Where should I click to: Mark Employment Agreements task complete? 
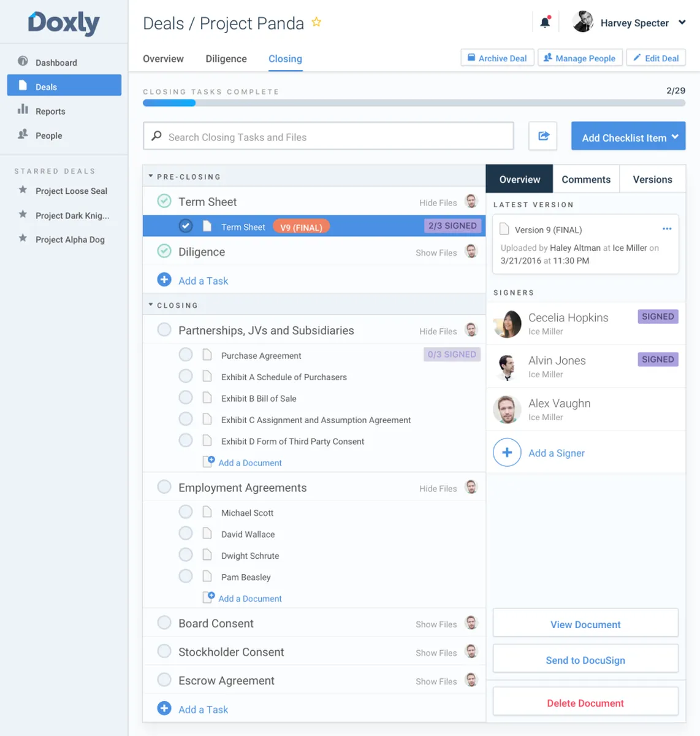[164, 487]
